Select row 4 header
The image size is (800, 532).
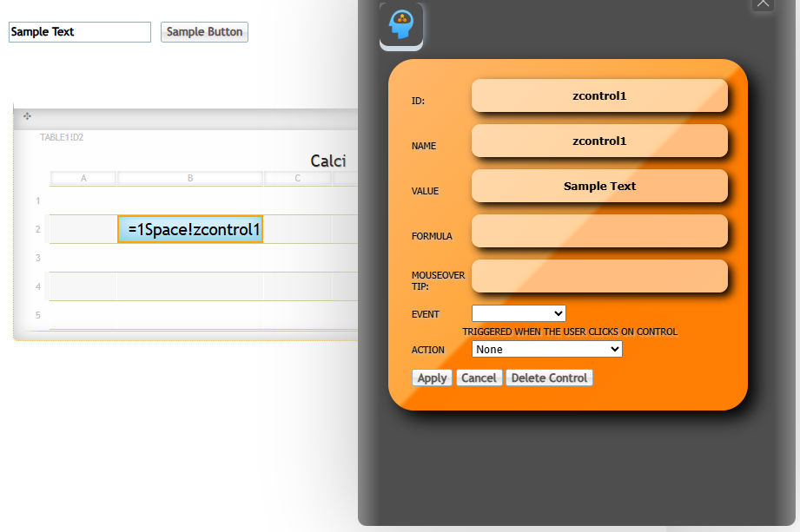38,286
